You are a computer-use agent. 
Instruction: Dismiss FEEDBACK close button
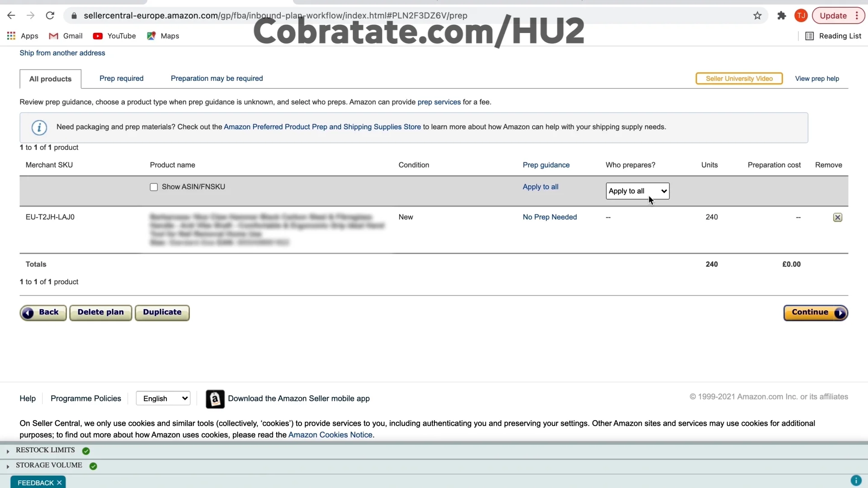(59, 483)
